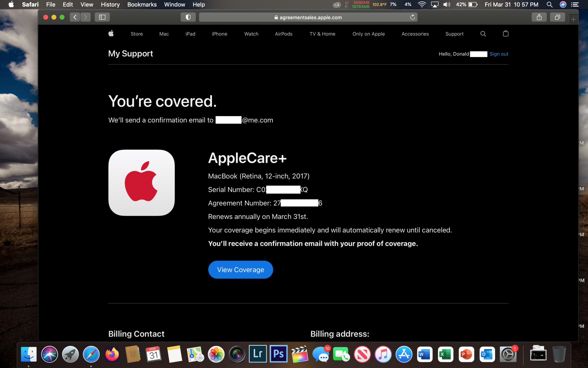
Task: Open the volume control in menu bar
Action: tap(447, 4)
